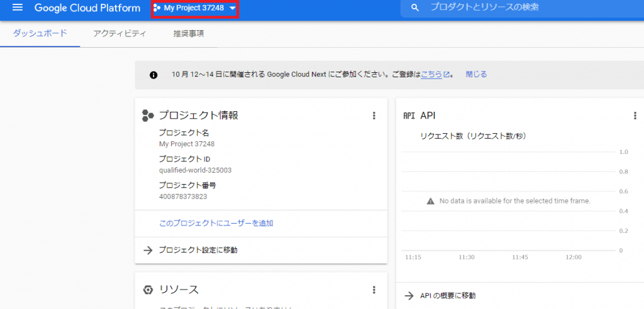Click the project selector dropdown arrow
The width and height of the screenshot is (644, 309).
click(x=233, y=9)
